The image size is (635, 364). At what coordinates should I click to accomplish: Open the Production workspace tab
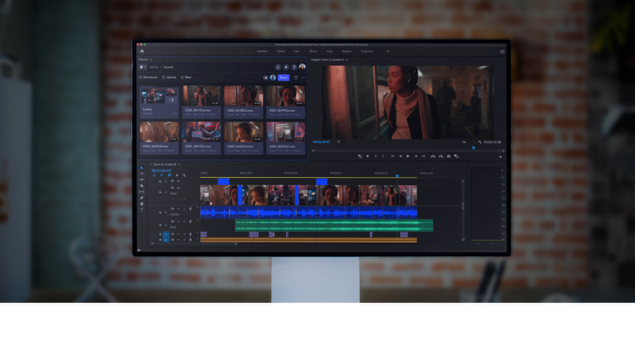[367, 52]
